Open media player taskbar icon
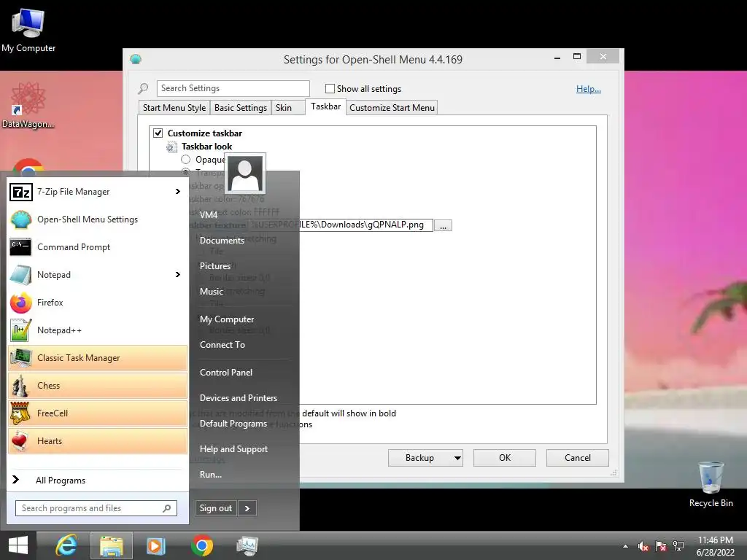The height and width of the screenshot is (560, 747). 156,545
